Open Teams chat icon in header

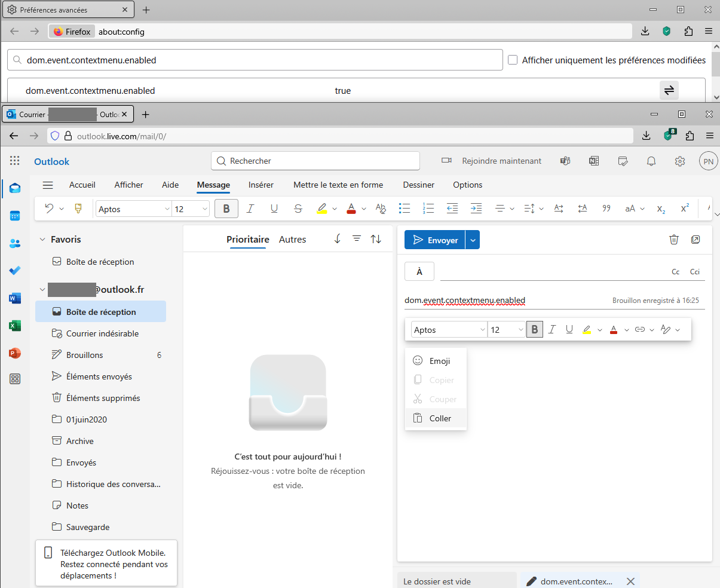tap(565, 161)
